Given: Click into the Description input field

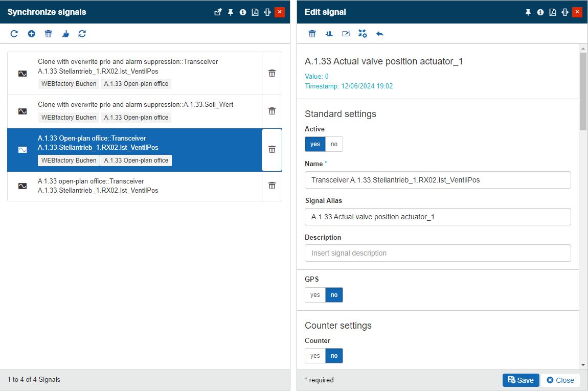Looking at the screenshot, I should pyautogui.click(x=438, y=253).
